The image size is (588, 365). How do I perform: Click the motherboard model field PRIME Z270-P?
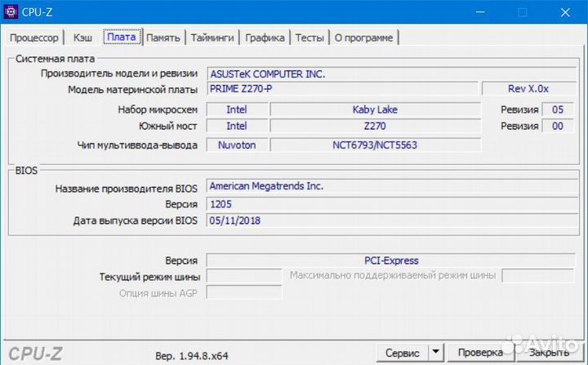(343, 89)
